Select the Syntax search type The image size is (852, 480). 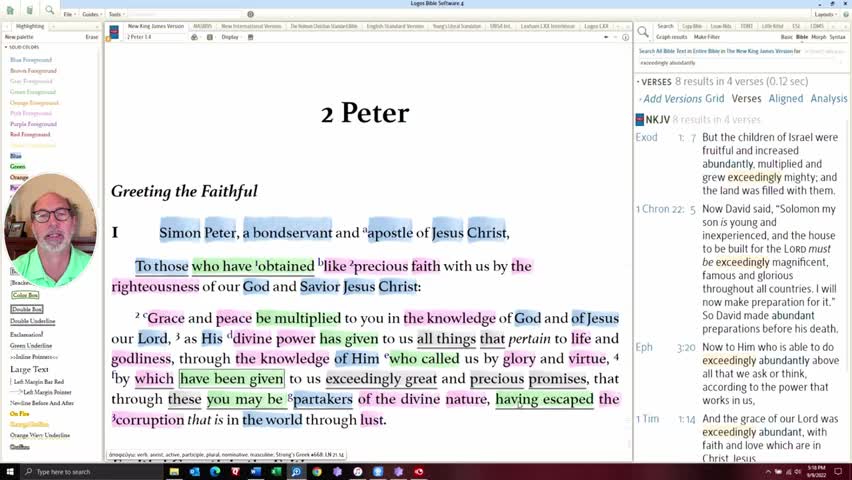pos(837,37)
